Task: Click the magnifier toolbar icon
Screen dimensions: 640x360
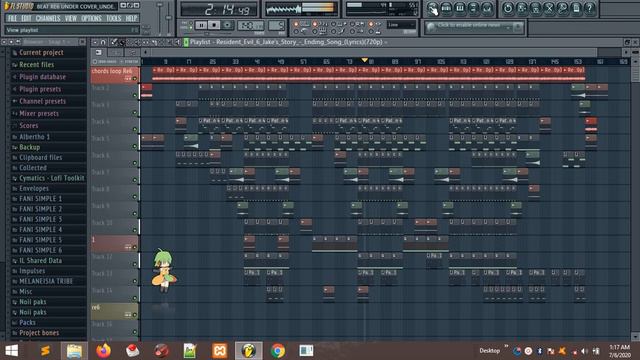Action: tap(562, 9)
